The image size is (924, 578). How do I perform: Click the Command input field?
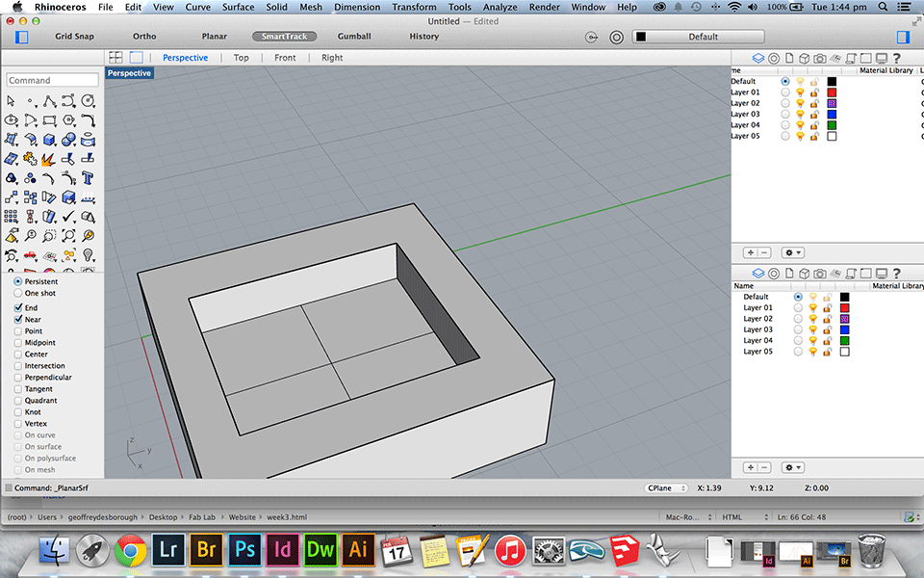tap(52, 80)
